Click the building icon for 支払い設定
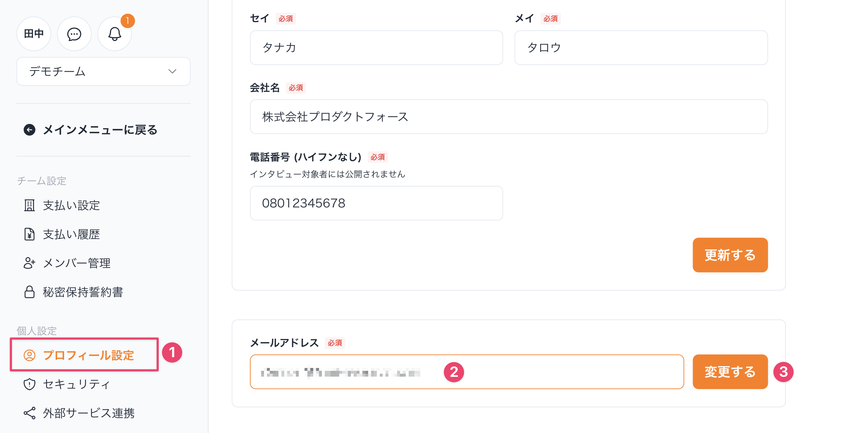 coord(30,205)
